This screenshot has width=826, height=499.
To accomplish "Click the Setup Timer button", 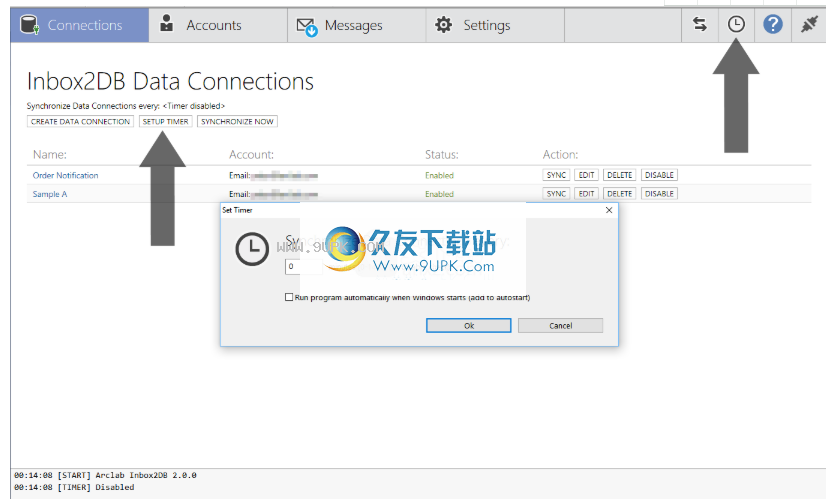I will (x=165, y=121).
